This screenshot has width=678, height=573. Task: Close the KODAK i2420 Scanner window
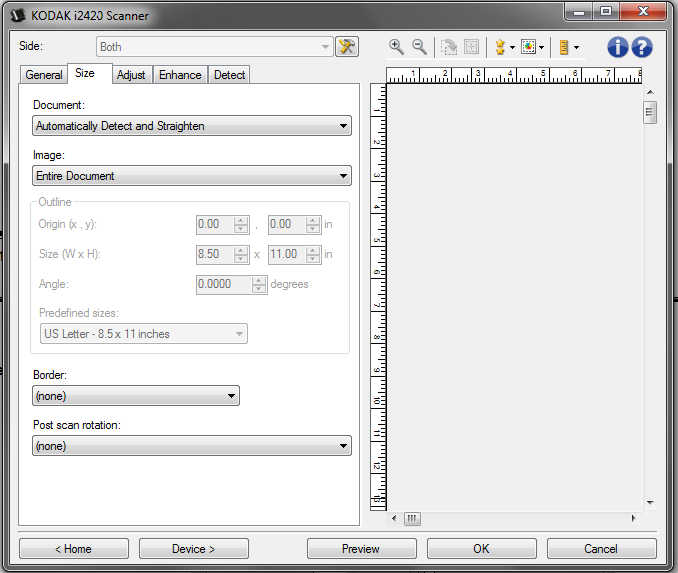pos(643,12)
